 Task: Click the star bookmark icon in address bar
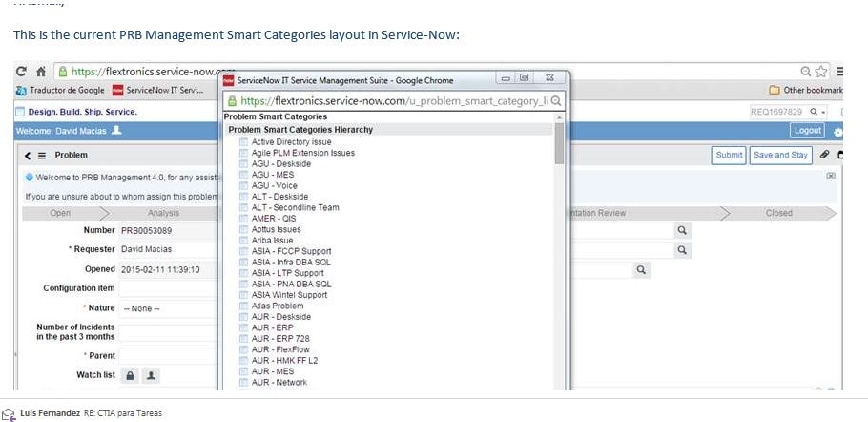(x=821, y=72)
